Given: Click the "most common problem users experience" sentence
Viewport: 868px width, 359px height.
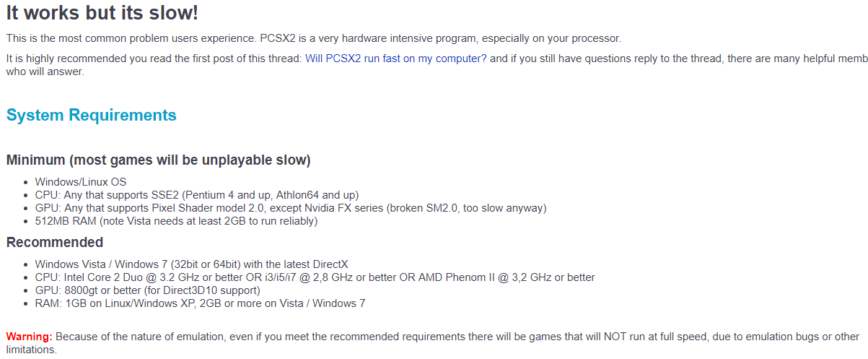Looking at the screenshot, I should (x=144, y=38).
